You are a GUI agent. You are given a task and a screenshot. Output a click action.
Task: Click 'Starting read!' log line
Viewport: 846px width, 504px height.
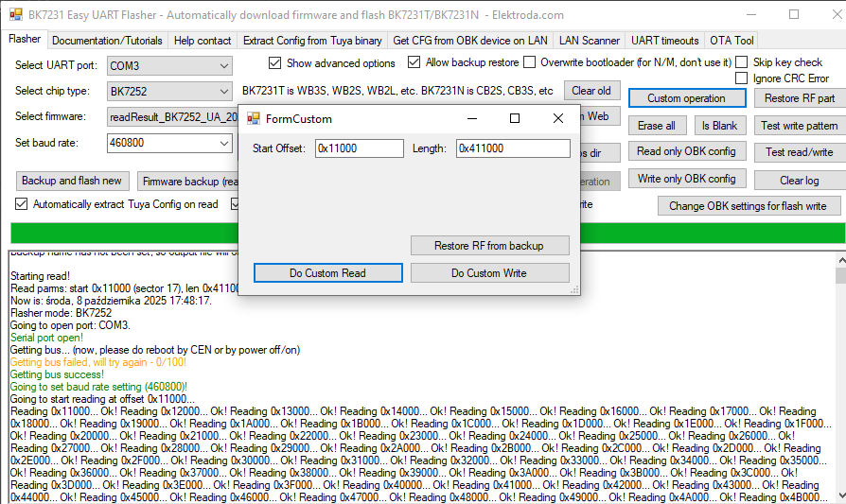(40, 276)
